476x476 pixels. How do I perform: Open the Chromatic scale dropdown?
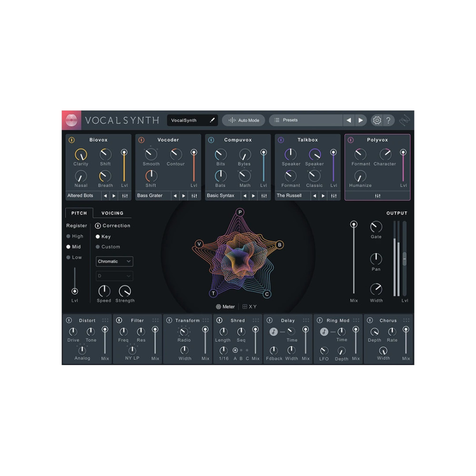coord(114,261)
